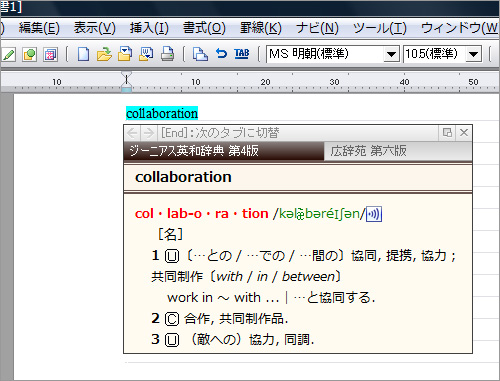Print the document
This screenshot has width=500, height=381.
click(167, 54)
